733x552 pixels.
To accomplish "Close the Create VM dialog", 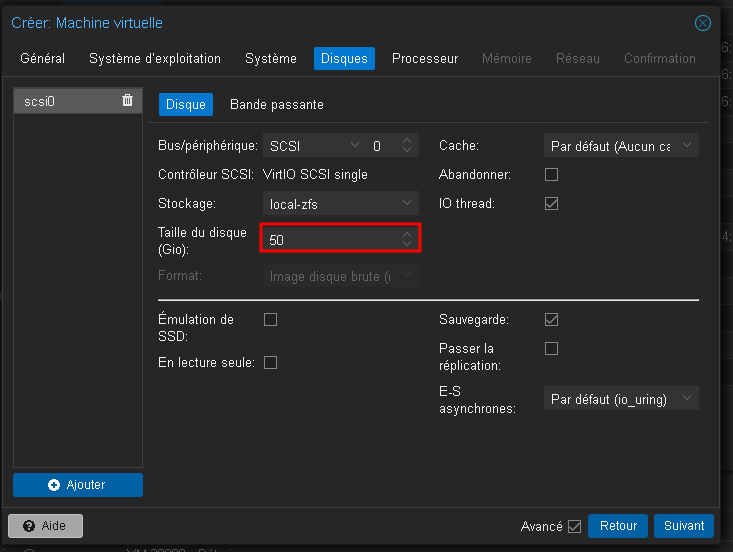I will pyautogui.click(x=703, y=22).
